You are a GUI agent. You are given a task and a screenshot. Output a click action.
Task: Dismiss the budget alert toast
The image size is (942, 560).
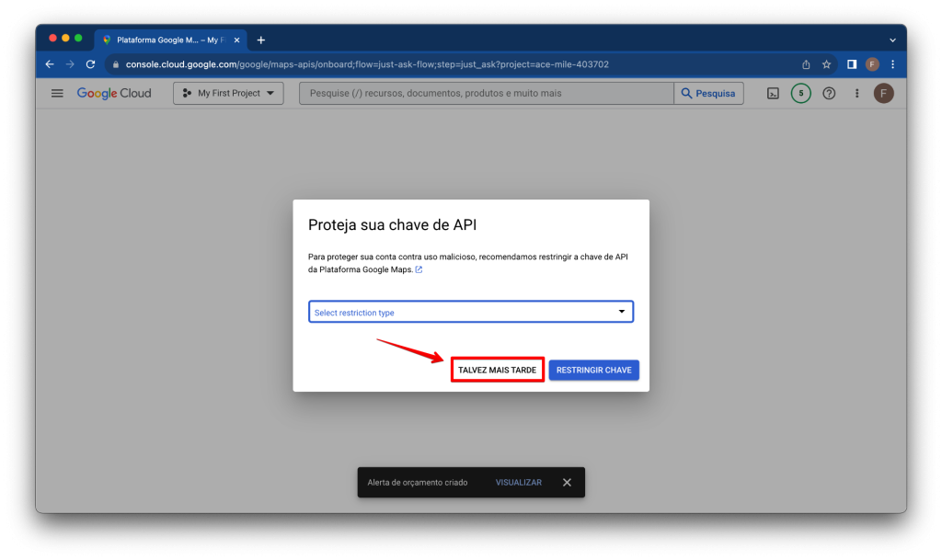click(x=567, y=483)
